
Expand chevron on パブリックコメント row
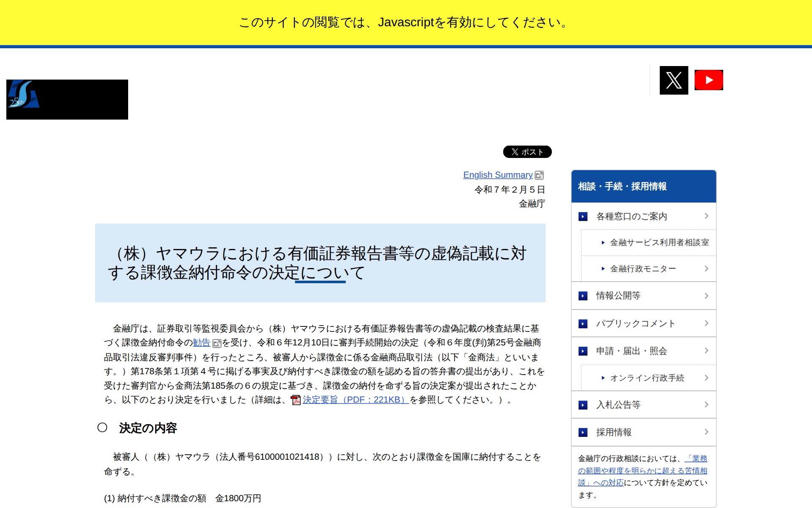706,323
